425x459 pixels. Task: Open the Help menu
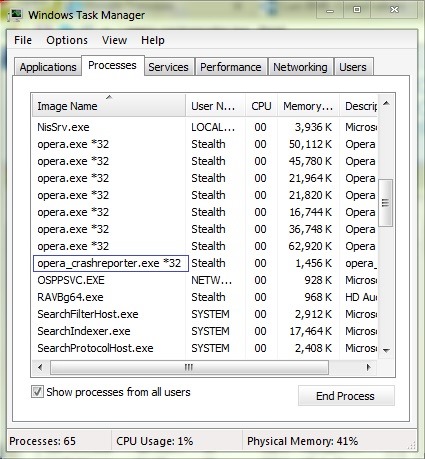point(153,40)
